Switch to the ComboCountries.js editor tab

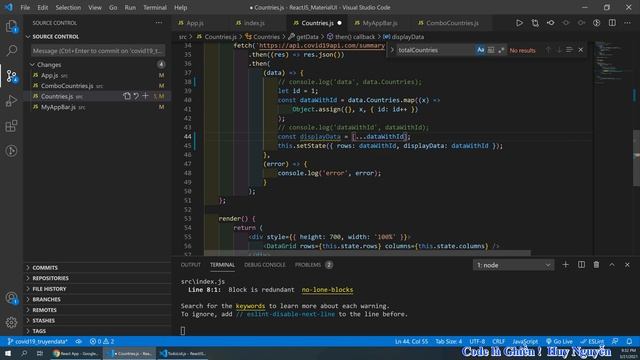pyautogui.click(x=452, y=23)
